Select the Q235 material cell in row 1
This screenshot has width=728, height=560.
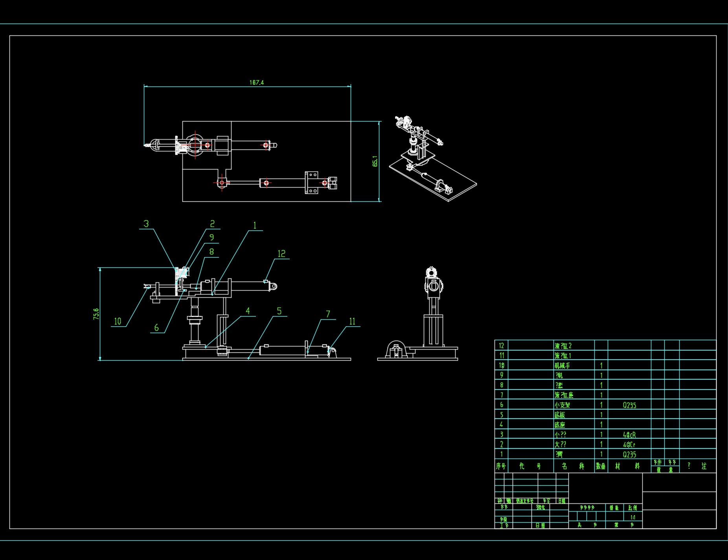pyautogui.click(x=629, y=454)
